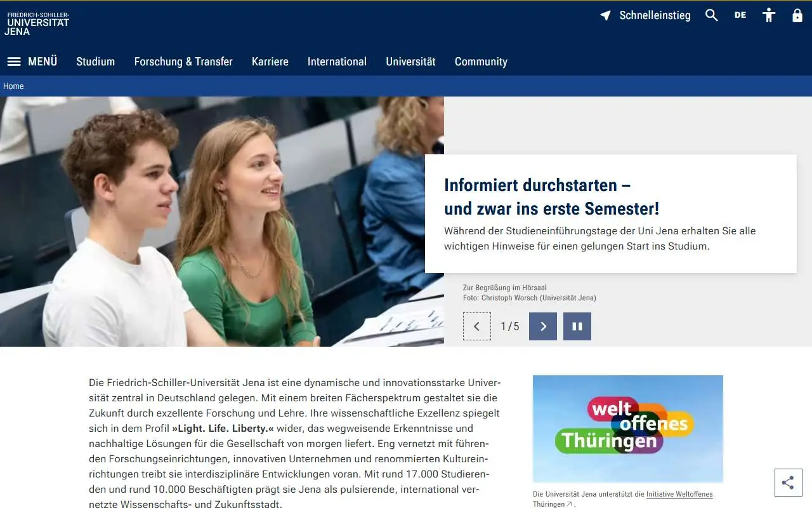Open the Karriere menu
This screenshot has width=812, height=508.
270,62
